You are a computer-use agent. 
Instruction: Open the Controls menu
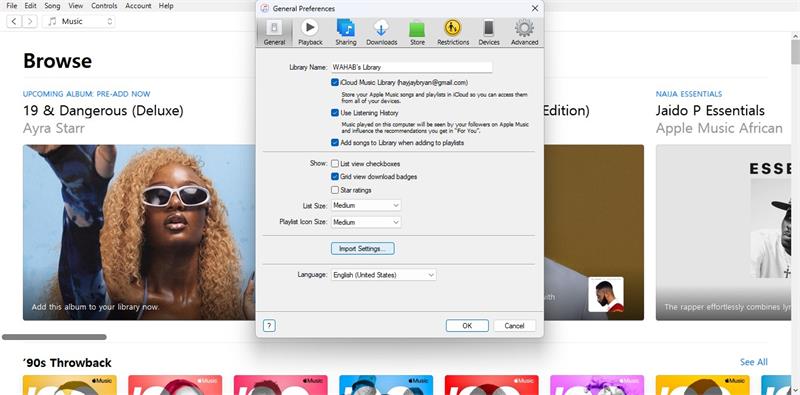coord(104,6)
